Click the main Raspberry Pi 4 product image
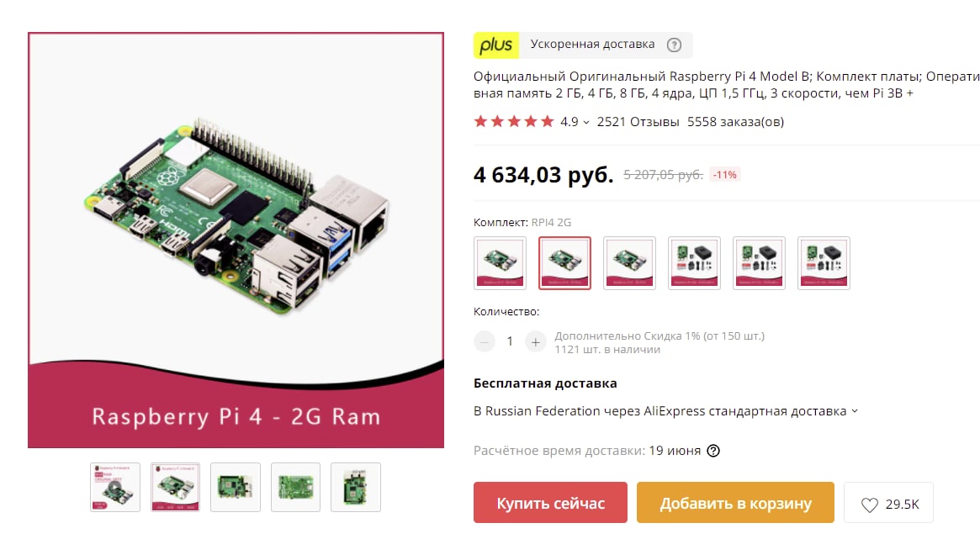Viewport: 980px width, 539px height. [236, 240]
